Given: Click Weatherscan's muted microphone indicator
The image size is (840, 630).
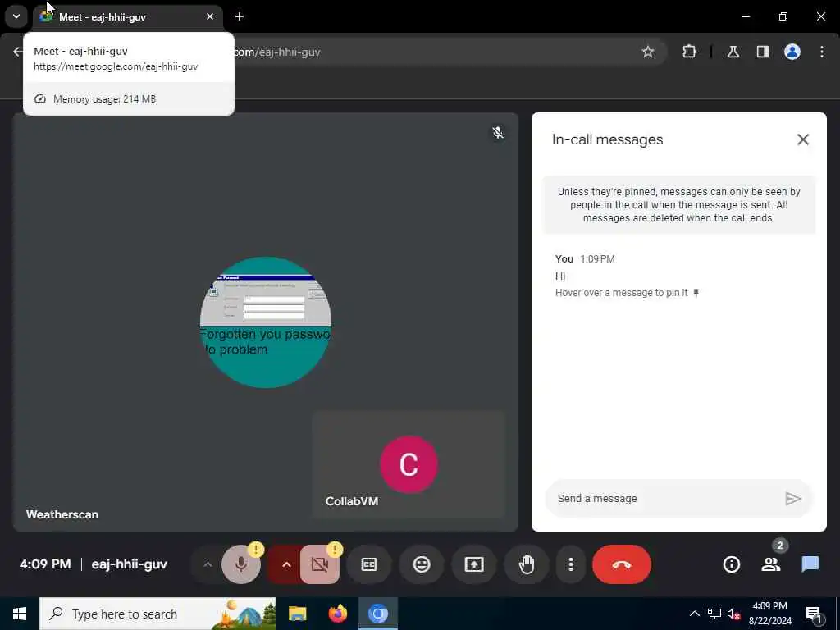Looking at the screenshot, I should click(498, 132).
